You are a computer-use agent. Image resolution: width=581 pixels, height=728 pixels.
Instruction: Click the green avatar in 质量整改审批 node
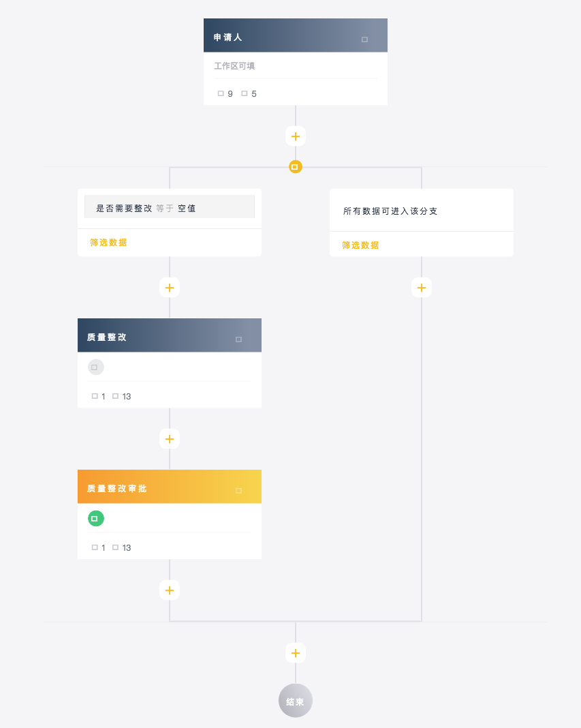(95, 519)
